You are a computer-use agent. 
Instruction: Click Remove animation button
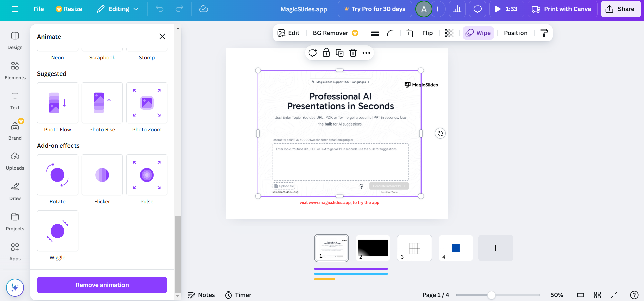coord(102,285)
